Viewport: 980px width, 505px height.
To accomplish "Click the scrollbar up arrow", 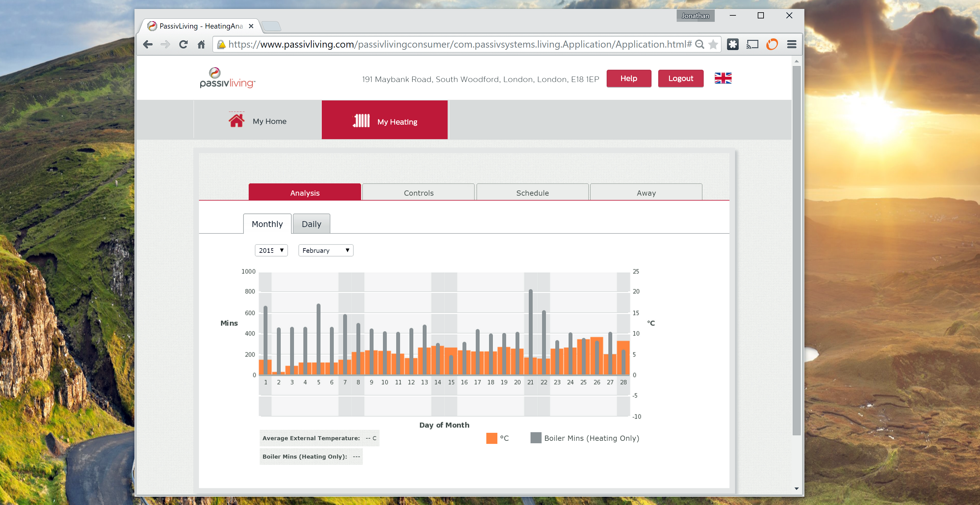I will coord(797,61).
